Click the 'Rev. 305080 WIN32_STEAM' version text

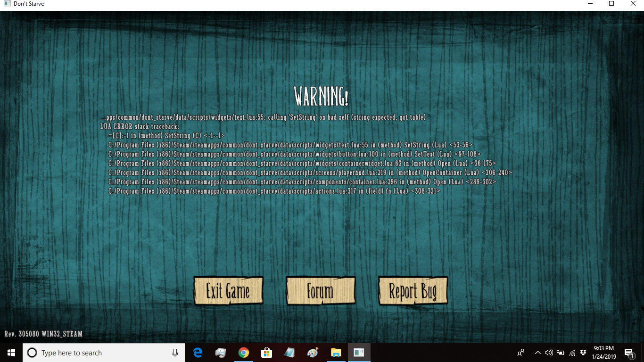[43, 334]
